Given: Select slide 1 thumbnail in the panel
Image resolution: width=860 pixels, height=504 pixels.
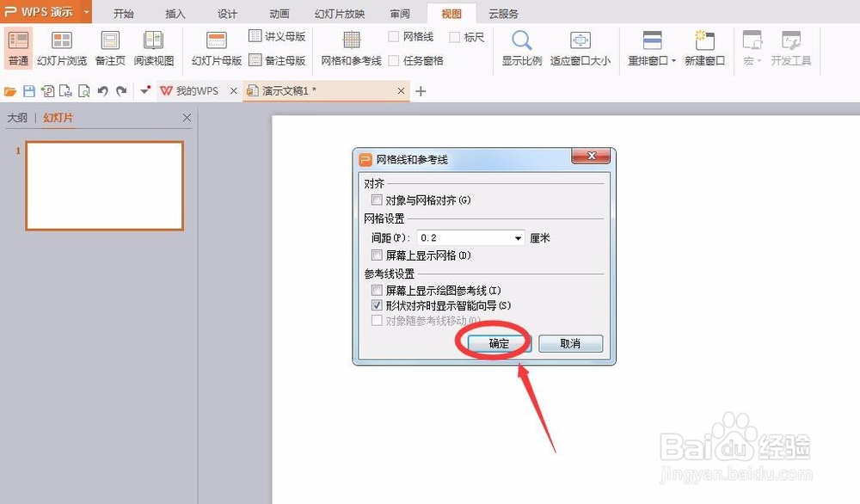Looking at the screenshot, I should pos(103,184).
